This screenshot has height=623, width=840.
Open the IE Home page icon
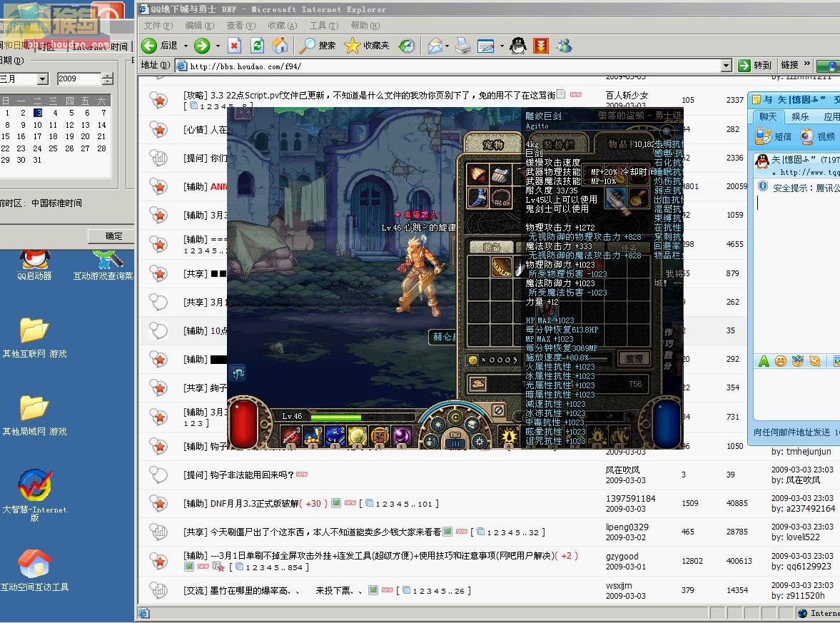(x=280, y=46)
